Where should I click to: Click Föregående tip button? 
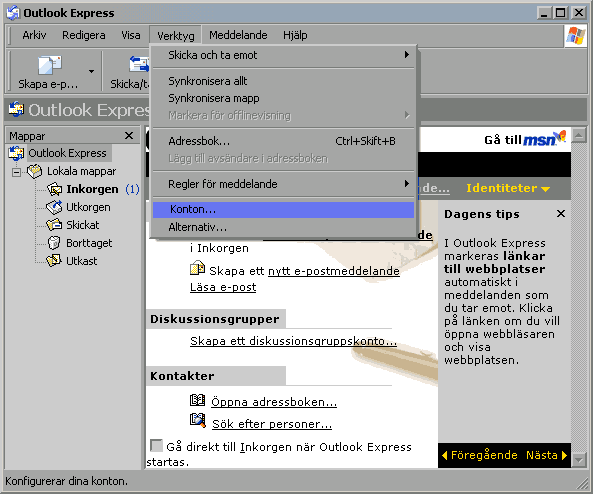pyautogui.click(x=480, y=455)
